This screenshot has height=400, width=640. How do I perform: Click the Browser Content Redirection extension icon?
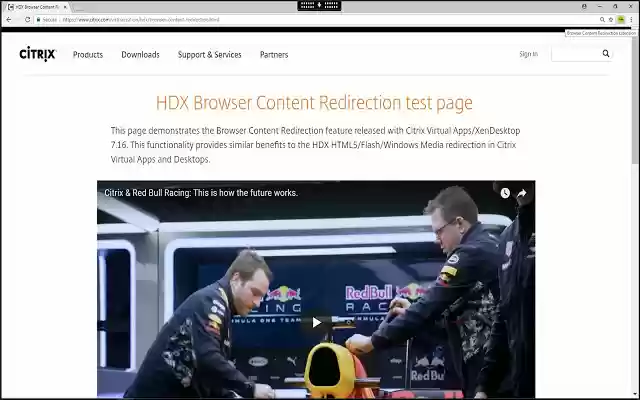[621, 20]
